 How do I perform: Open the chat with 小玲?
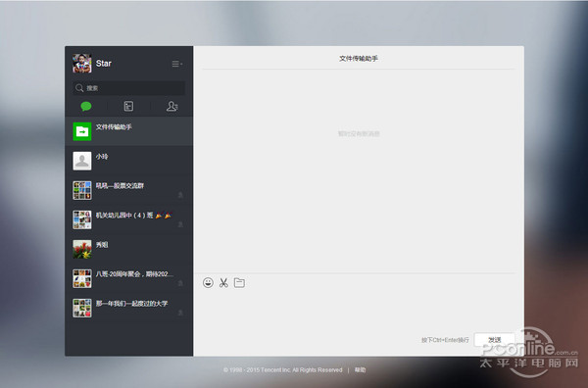[129, 161]
